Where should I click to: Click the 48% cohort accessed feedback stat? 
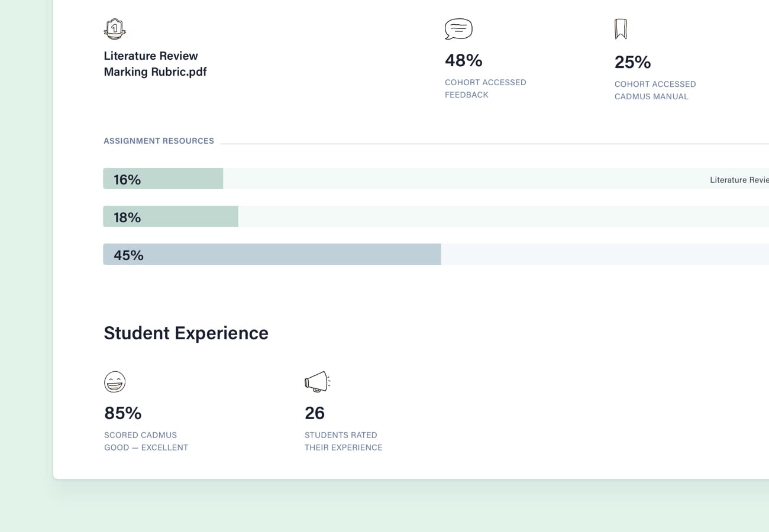tap(464, 60)
